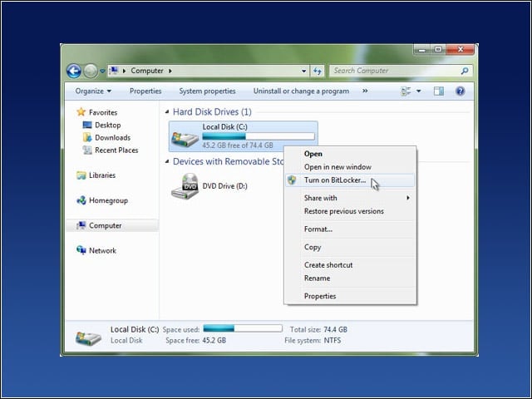Select Favorites star in navigation pane
The width and height of the screenshot is (532, 399).
point(81,111)
